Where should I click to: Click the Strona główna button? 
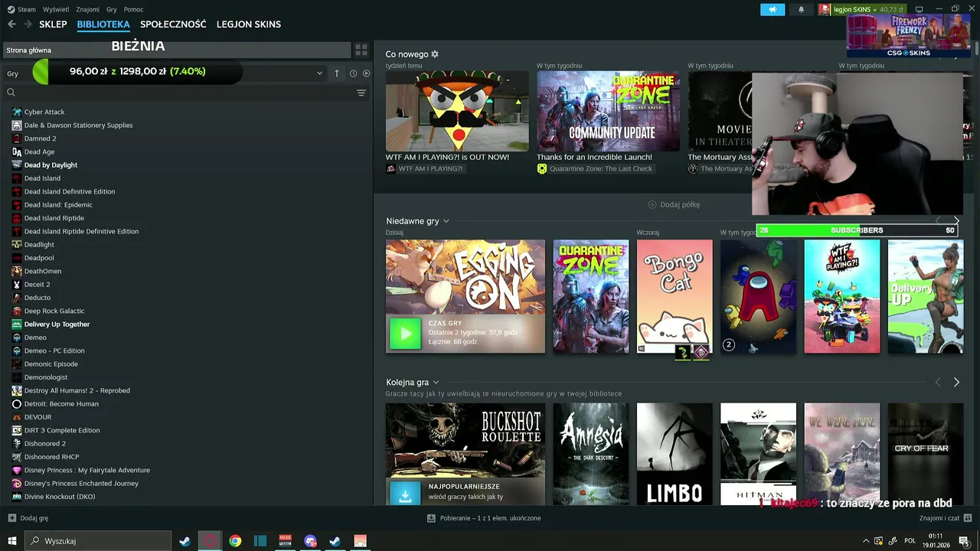[176, 50]
